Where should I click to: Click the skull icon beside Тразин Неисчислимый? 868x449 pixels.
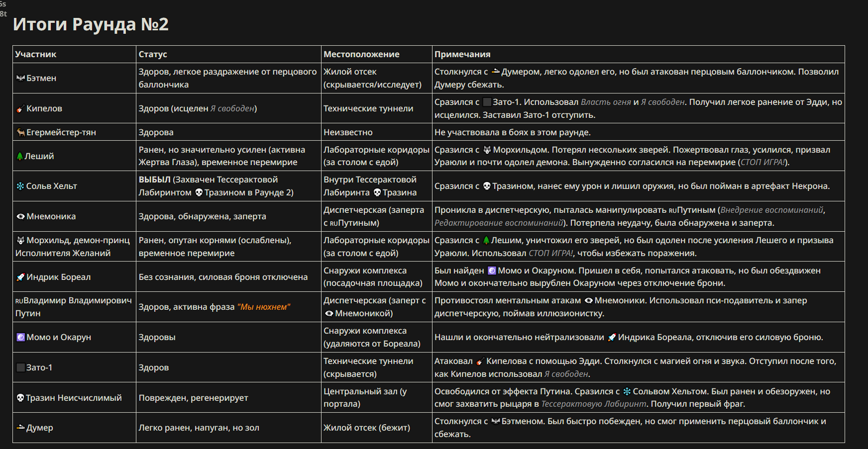coord(20,398)
